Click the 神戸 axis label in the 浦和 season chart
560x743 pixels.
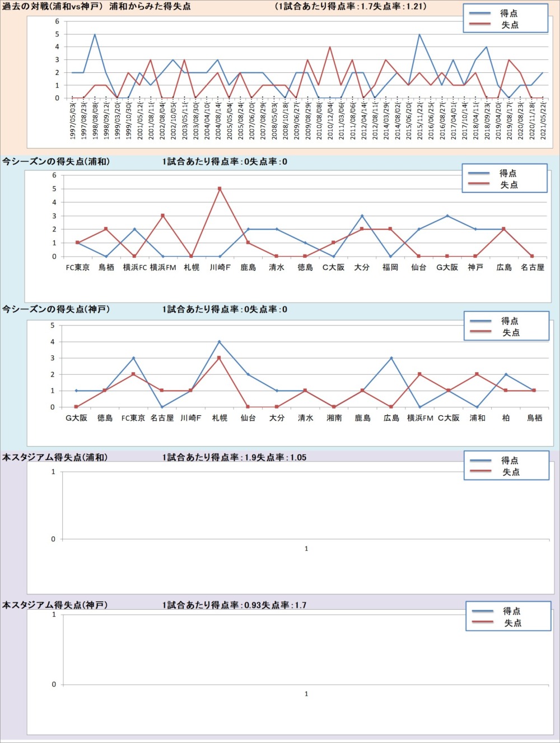[x=475, y=267]
